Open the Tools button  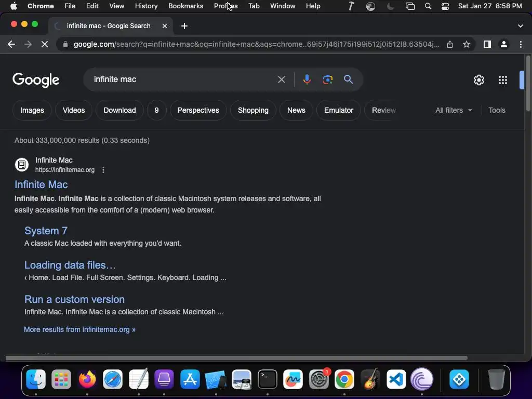pos(497,110)
